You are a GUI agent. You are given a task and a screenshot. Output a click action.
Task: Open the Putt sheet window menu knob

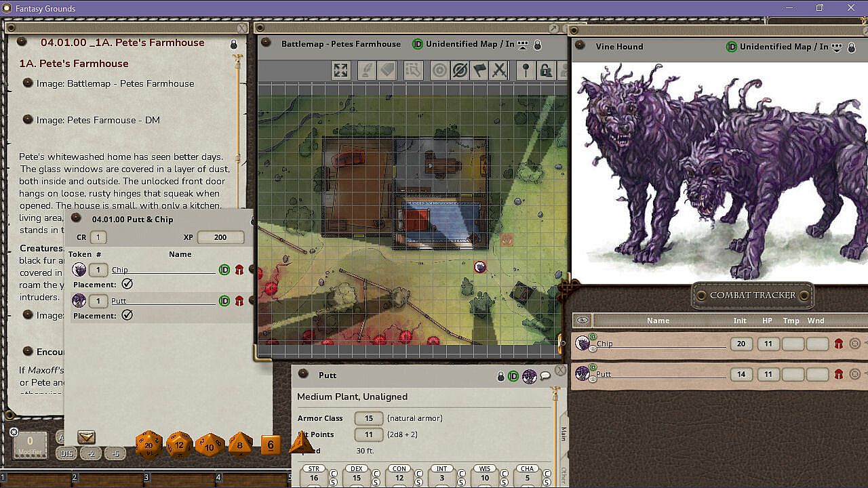[303, 374]
